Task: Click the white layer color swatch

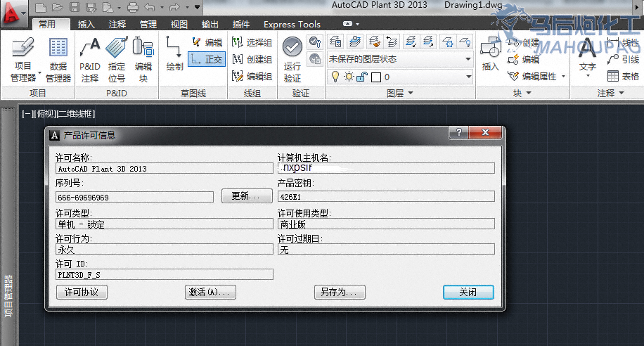Action: click(x=376, y=77)
